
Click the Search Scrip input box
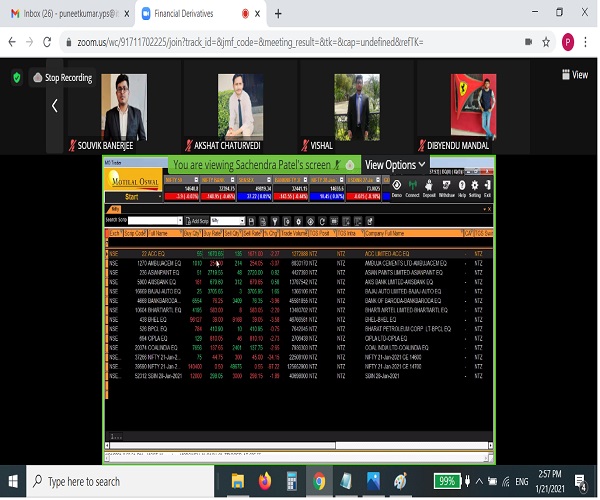click(153, 221)
